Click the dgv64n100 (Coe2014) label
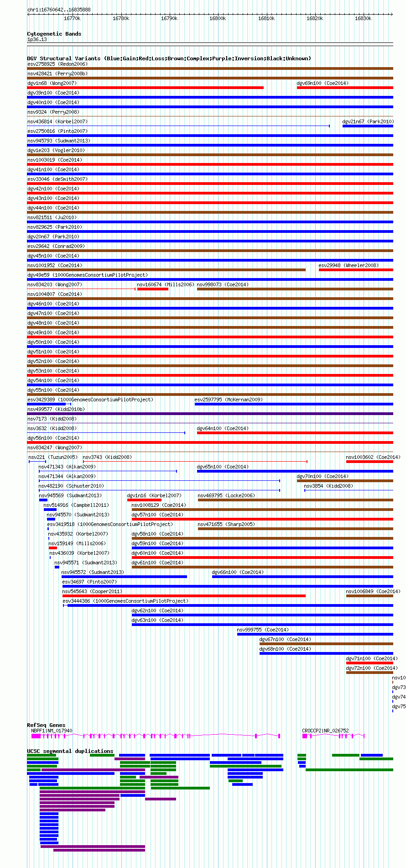Viewport: 406px width, 868px height. pos(223,429)
